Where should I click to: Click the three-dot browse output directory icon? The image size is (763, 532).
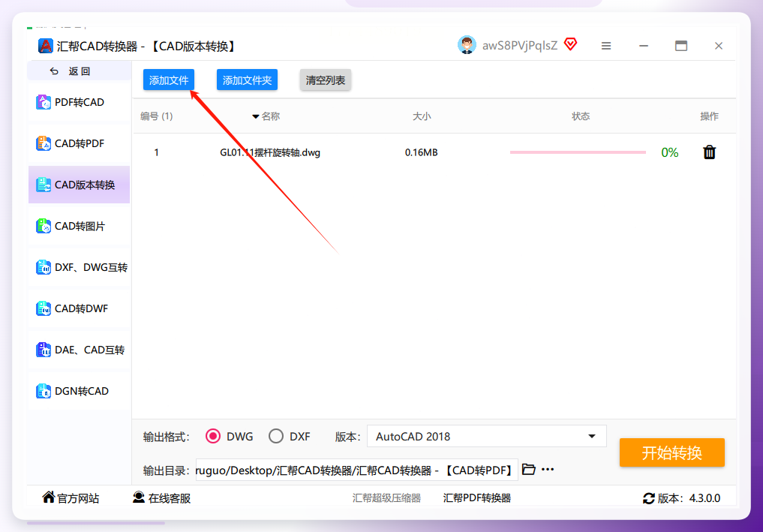pos(548,469)
